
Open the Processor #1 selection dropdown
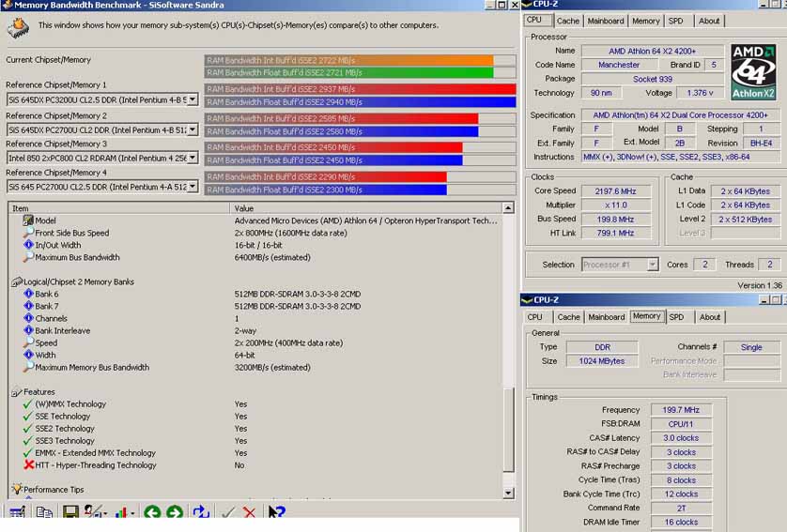[x=652, y=265]
